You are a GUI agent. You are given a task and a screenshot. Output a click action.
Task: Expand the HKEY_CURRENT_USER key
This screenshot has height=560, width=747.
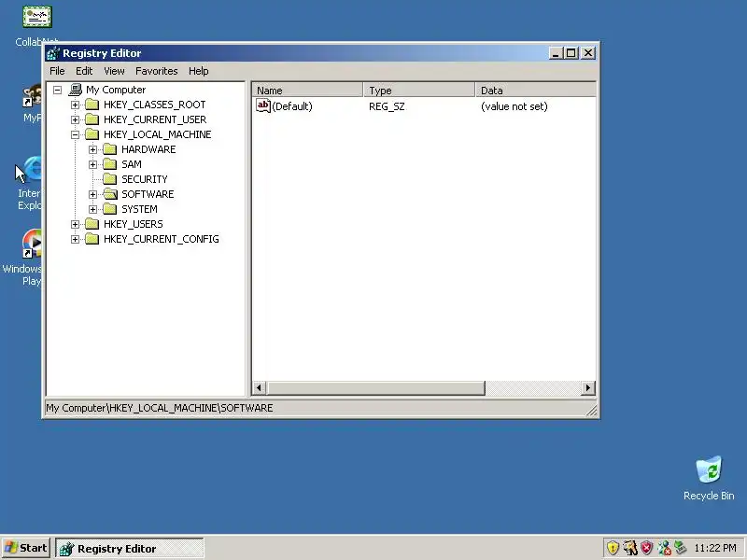point(76,119)
